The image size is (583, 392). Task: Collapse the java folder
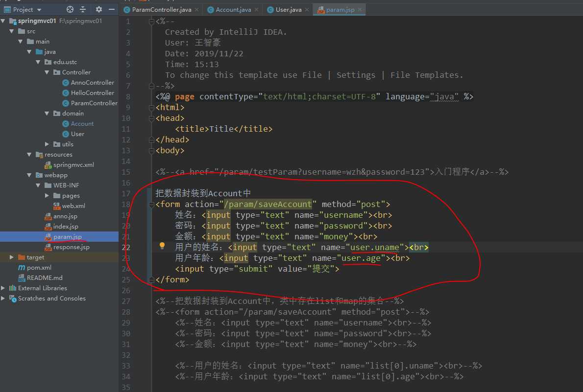[x=29, y=52]
